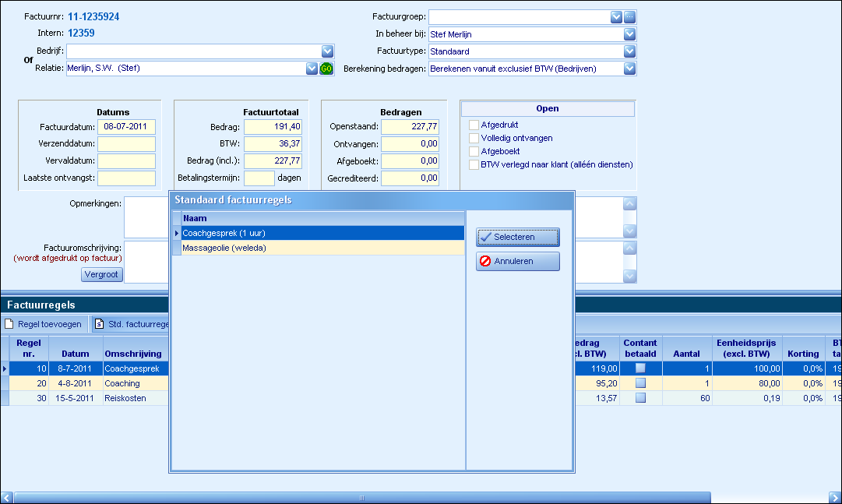Click the ellipsis icon next to Factuurgroep
842x504 pixels.
(x=630, y=17)
